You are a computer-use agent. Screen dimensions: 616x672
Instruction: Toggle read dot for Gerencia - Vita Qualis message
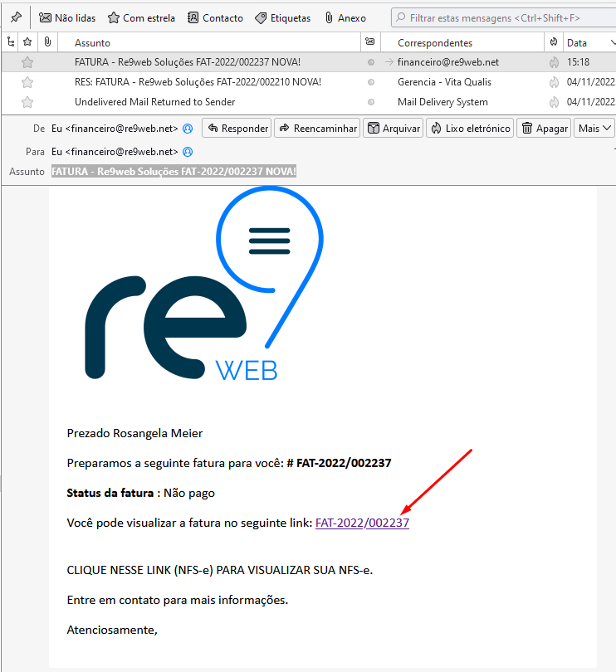point(371,82)
